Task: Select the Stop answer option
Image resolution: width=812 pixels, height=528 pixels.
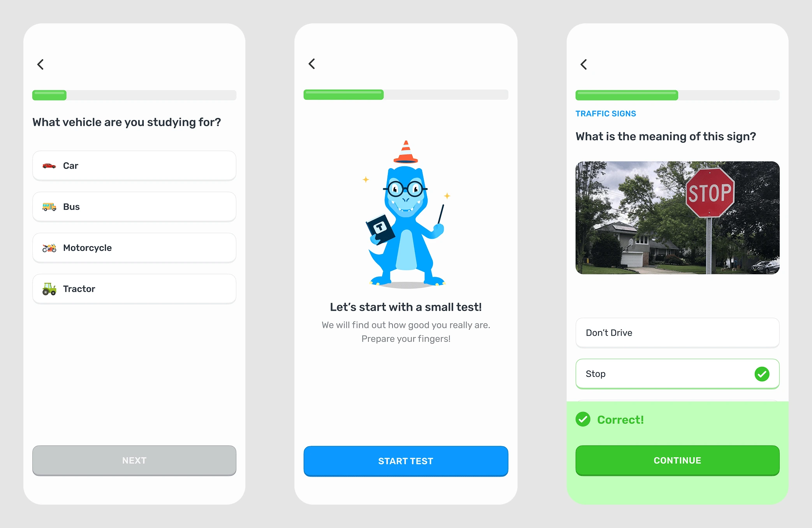Action: 676,373
